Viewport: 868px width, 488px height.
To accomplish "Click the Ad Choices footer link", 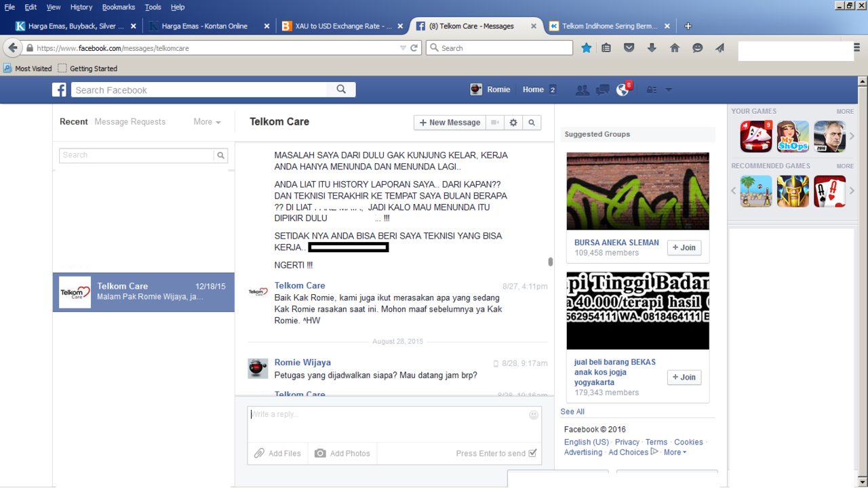I will (x=629, y=452).
